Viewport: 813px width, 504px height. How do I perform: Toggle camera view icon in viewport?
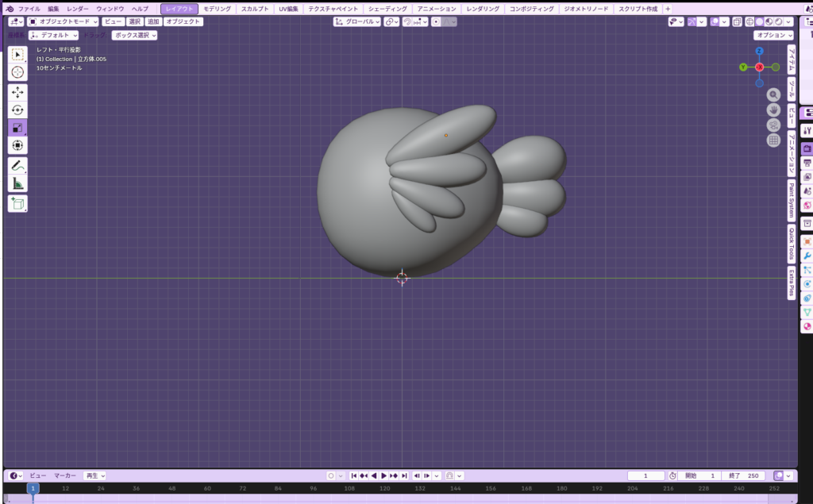773,125
